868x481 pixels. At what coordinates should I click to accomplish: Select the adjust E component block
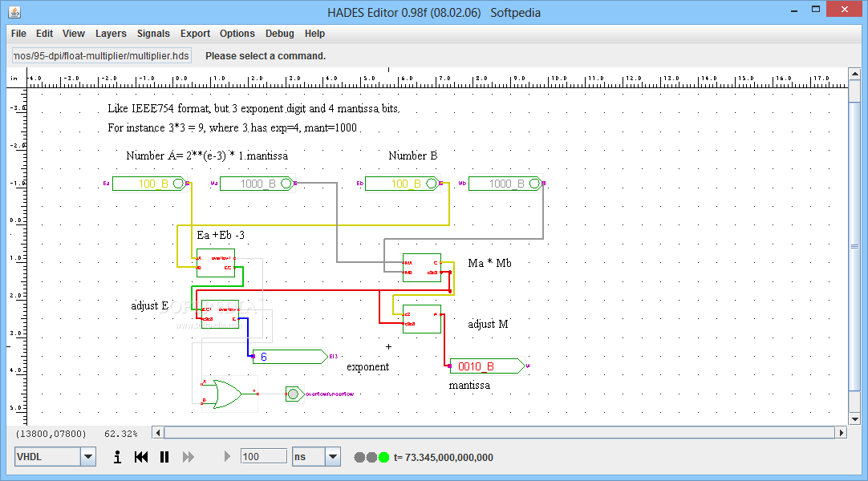coord(220,314)
